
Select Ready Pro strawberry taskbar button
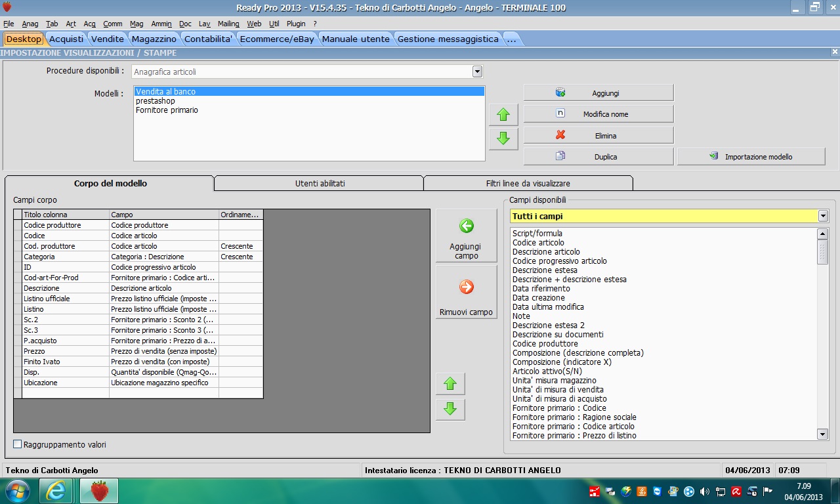[99, 491]
